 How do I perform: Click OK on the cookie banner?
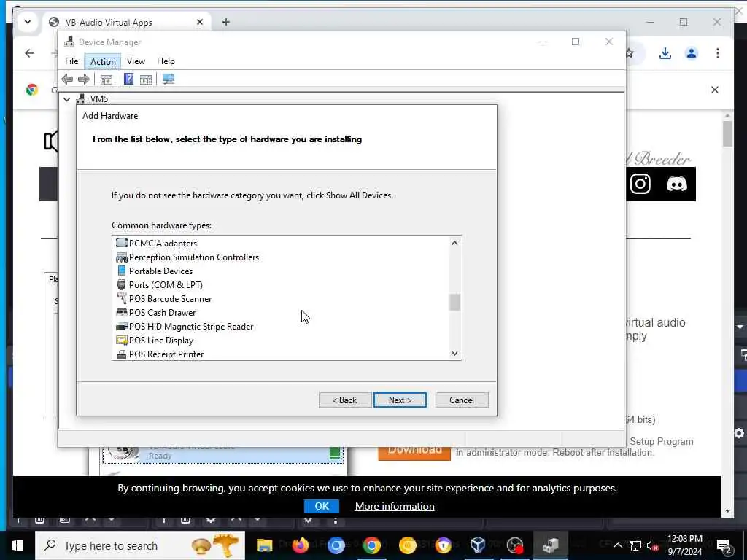tap(322, 506)
